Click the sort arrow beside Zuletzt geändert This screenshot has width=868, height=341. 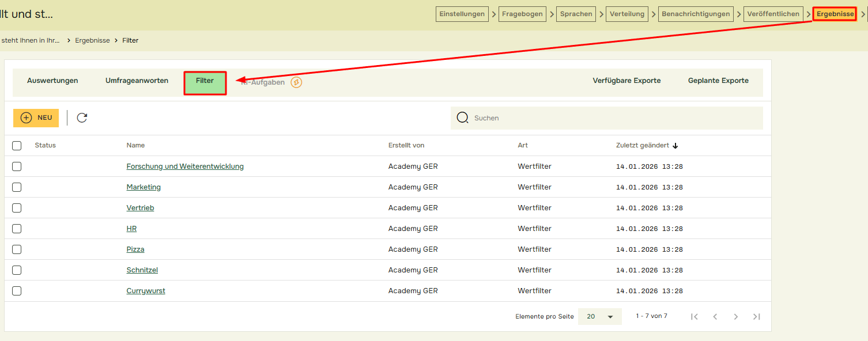pos(675,146)
